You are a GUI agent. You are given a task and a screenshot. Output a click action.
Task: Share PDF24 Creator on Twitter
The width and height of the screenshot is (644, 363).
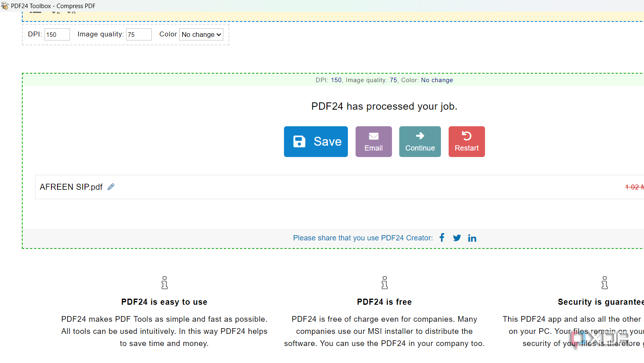click(457, 238)
